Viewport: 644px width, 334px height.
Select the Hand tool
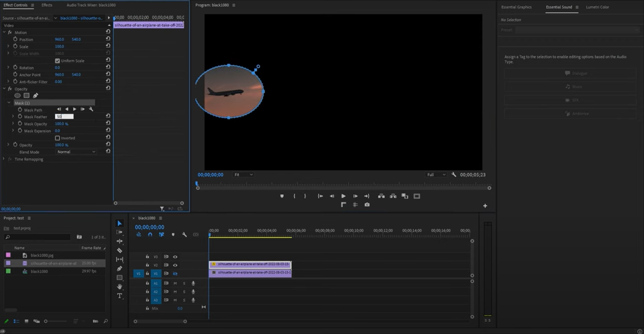pos(120,287)
